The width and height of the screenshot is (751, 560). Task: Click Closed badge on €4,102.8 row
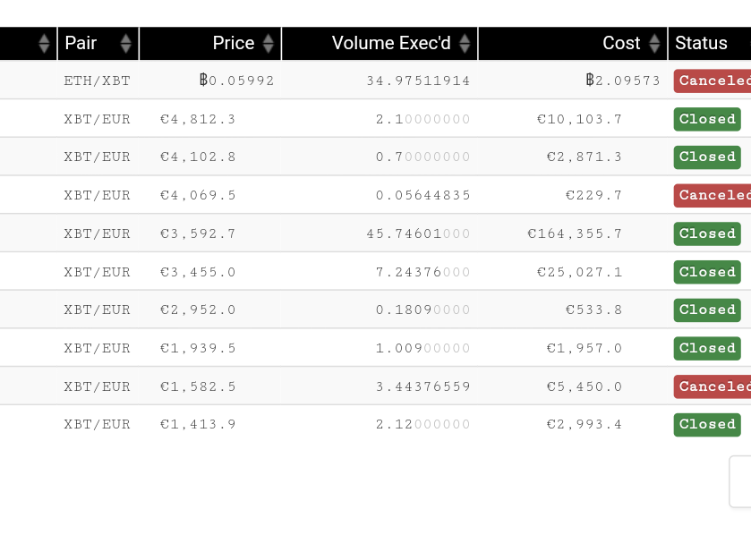tap(707, 157)
